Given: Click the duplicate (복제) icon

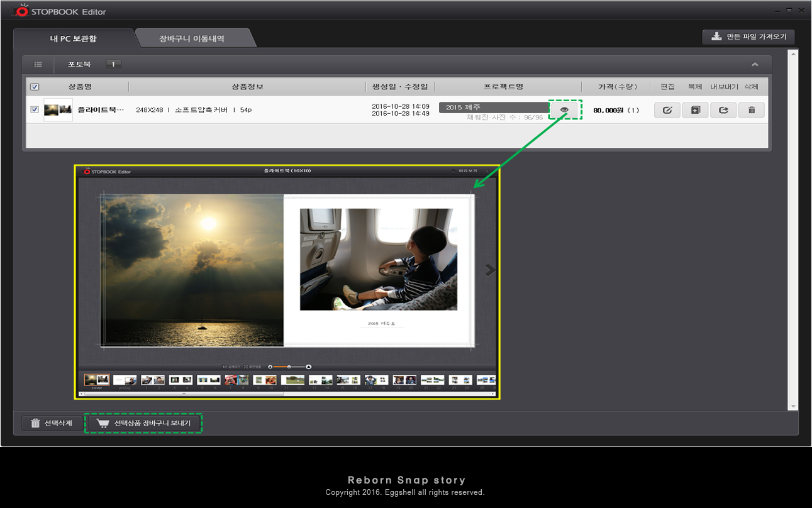Looking at the screenshot, I should (x=695, y=110).
